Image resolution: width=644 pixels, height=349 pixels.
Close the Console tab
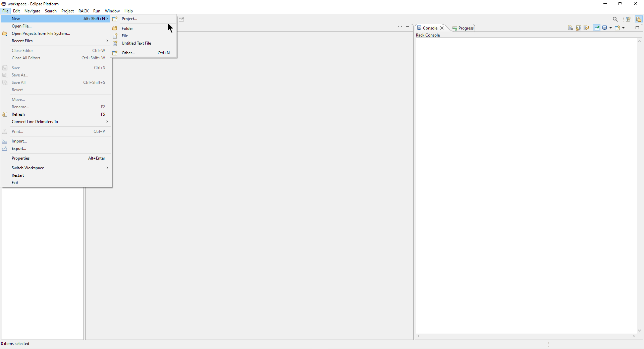[442, 28]
